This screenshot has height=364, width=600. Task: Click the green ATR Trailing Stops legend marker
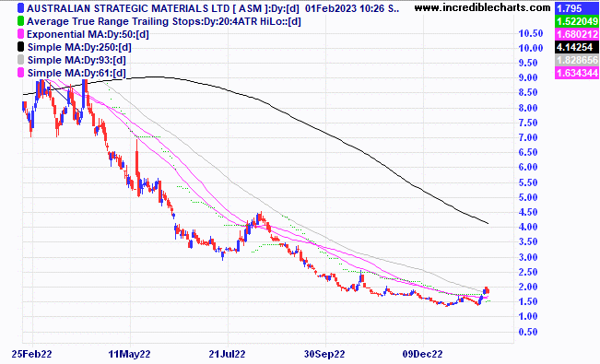tap(20, 21)
